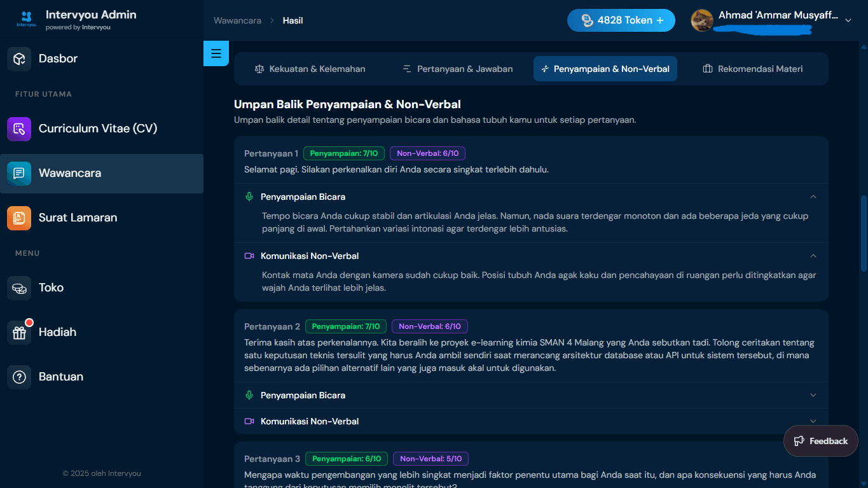
Task: Expand Penyampaian Bicara under Pertanyaan 2
Action: click(813, 395)
